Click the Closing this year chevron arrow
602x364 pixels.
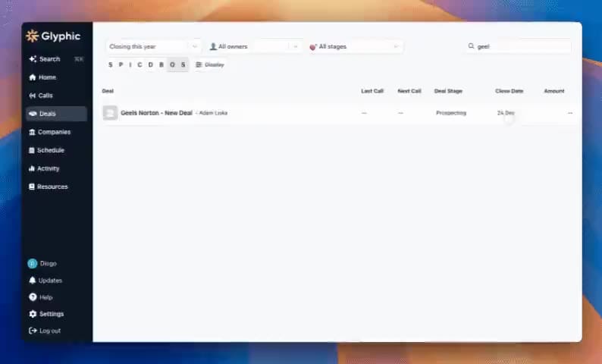click(195, 46)
